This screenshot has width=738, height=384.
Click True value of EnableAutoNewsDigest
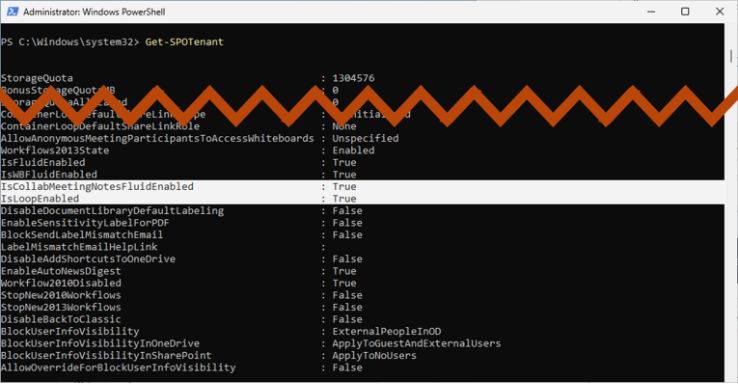[345, 271]
